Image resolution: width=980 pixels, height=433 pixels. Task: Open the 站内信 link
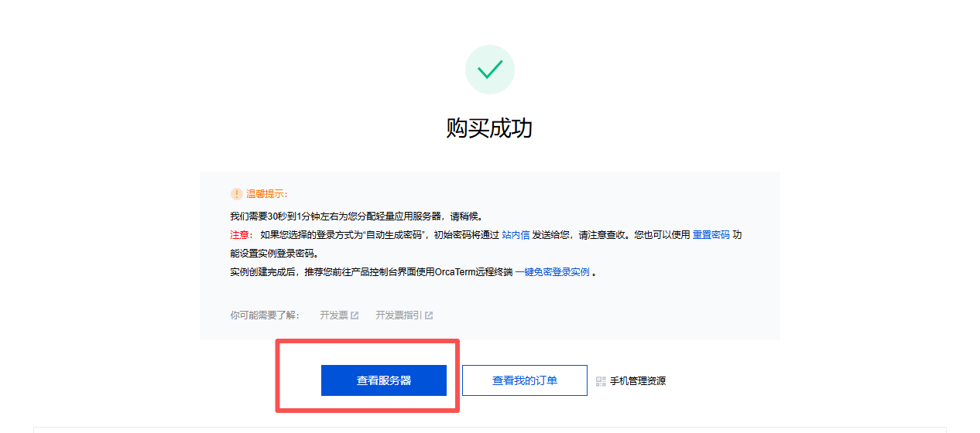tap(516, 235)
